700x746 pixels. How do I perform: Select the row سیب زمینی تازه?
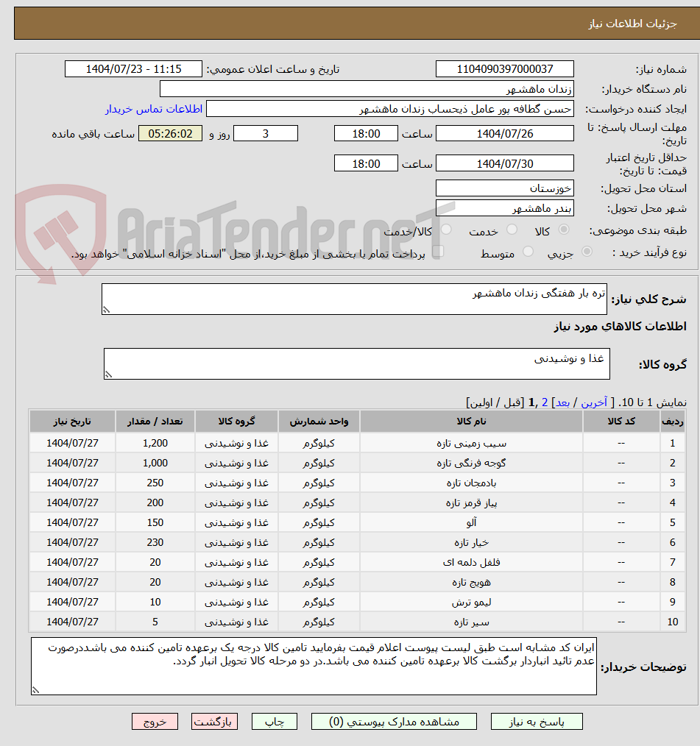point(358,443)
